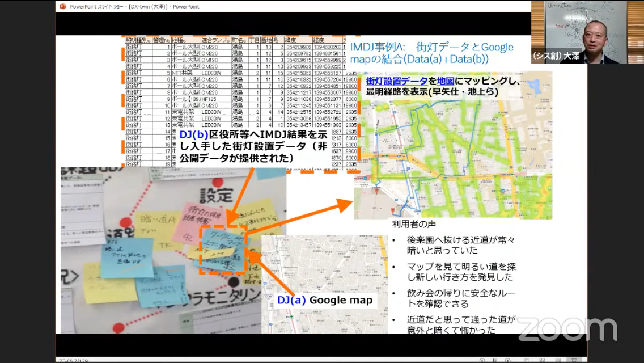This screenshot has height=363, width=644.
Task: Click the "緯度" column header
Action: [x=299, y=40]
